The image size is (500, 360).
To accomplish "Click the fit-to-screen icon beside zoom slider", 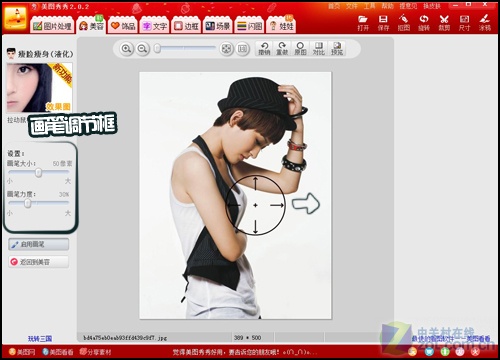I will point(226,49).
